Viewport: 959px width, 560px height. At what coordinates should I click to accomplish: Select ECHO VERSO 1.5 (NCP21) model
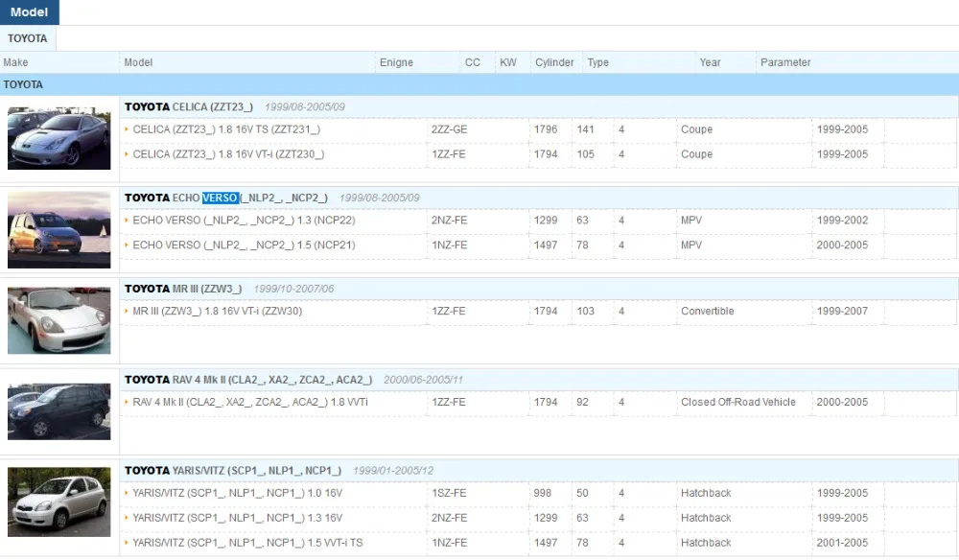click(x=244, y=245)
